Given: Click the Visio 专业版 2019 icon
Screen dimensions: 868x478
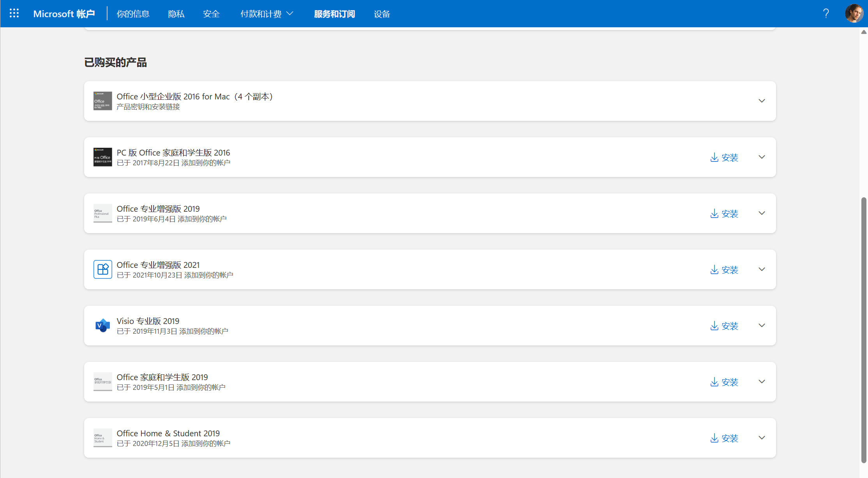Looking at the screenshot, I should pyautogui.click(x=103, y=326).
